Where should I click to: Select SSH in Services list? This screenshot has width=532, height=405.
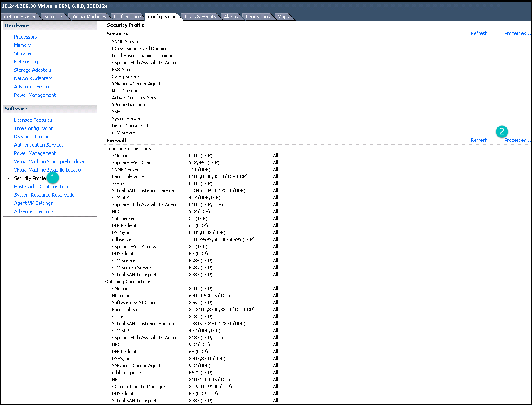point(116,112)
